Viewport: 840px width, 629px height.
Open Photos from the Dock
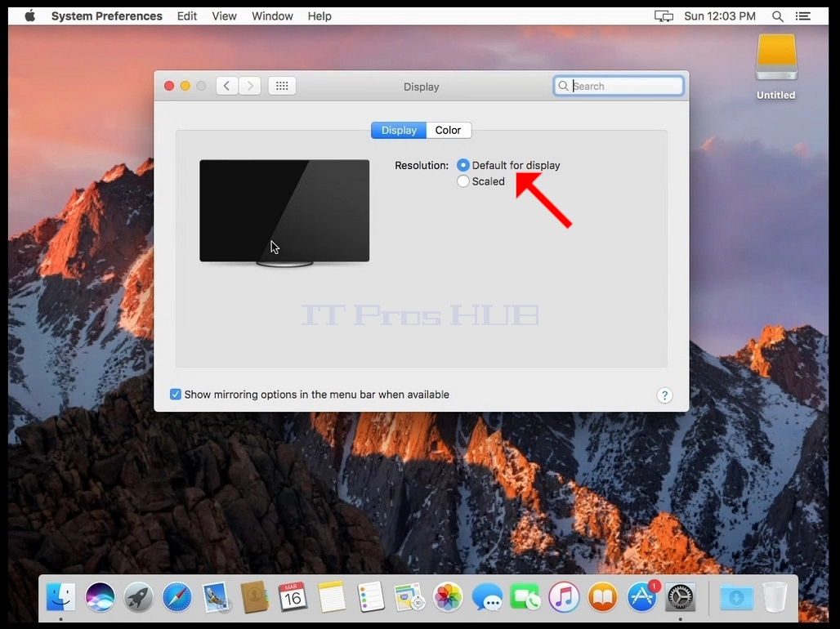[448, 597]
